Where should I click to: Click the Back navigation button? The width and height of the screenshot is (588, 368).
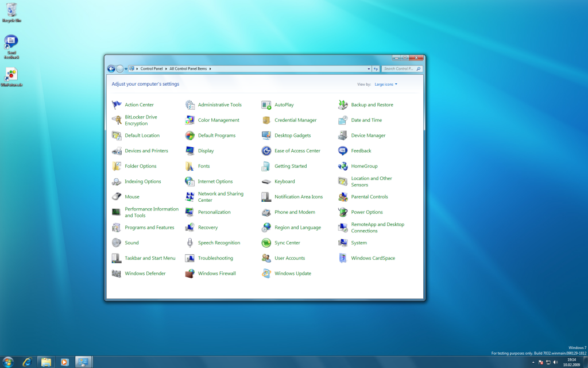click(x=111, y=69)
